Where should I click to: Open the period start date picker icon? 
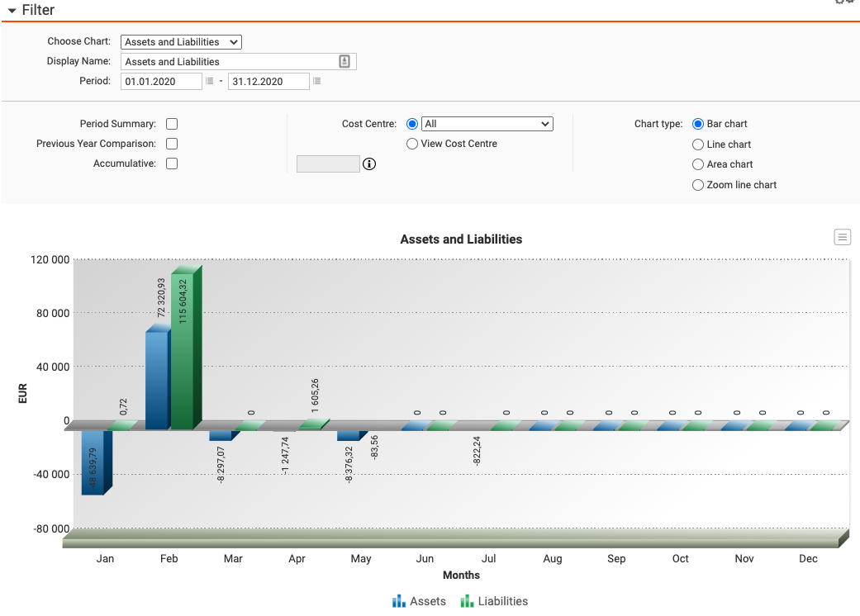209,82
